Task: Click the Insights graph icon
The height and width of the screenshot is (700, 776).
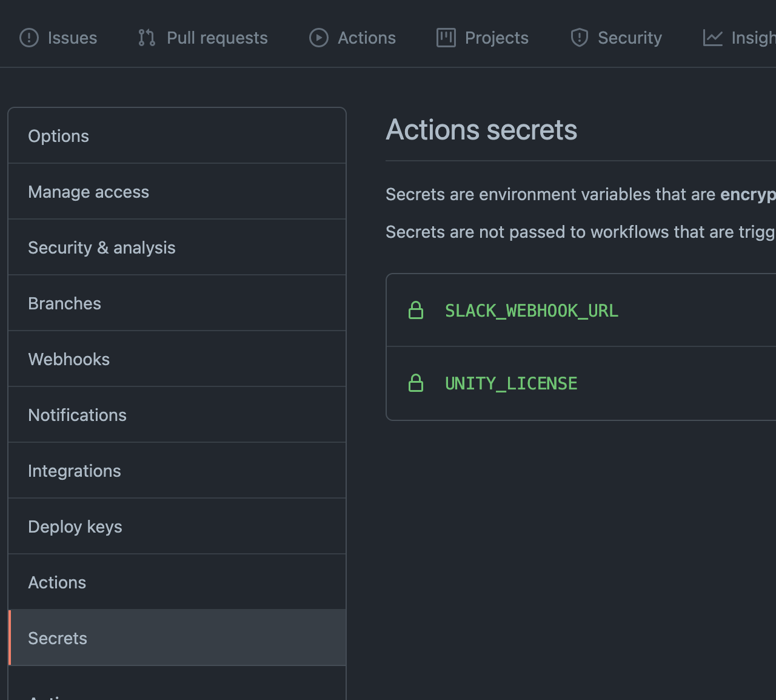Action: (712, 38)
